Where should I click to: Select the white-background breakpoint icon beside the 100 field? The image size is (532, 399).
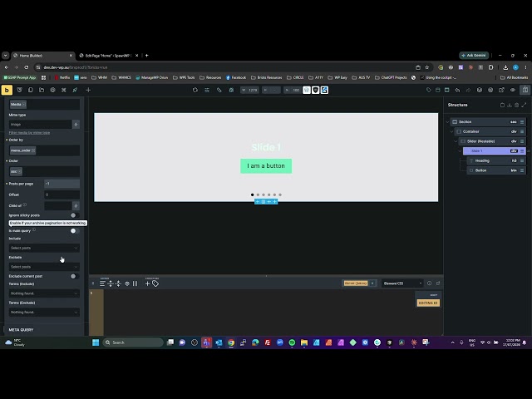(307, 90)
